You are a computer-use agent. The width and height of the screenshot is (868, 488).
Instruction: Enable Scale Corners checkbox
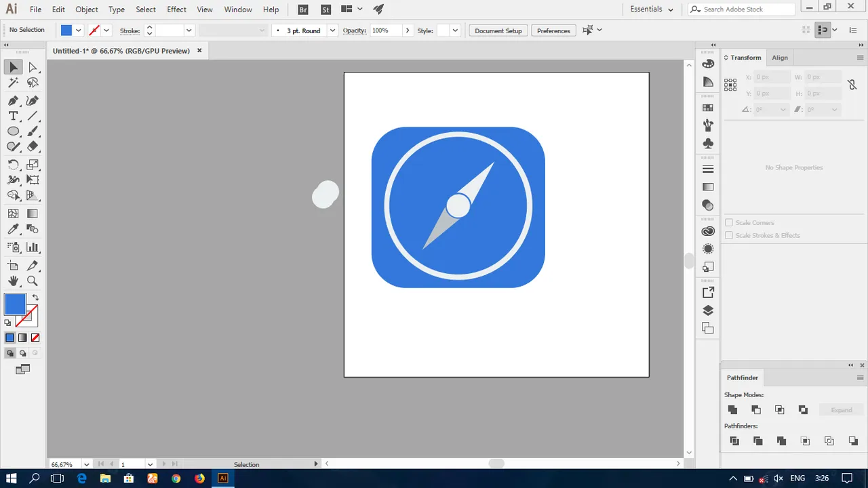729,222
